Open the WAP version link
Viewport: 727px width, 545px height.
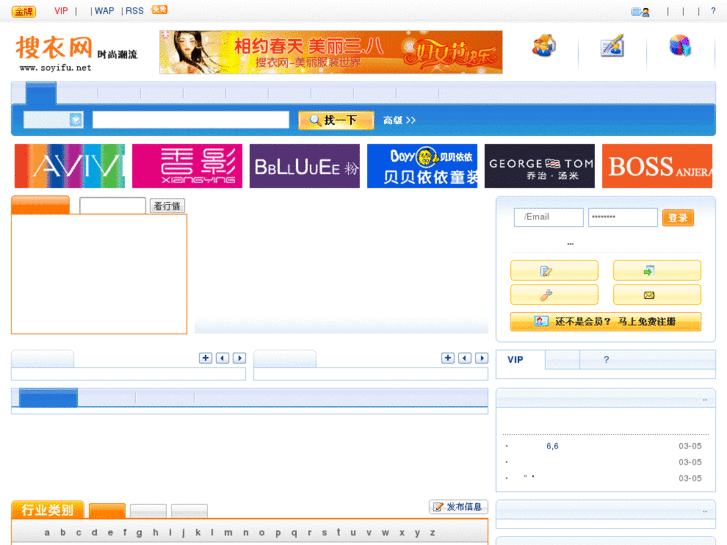coord(104,11)
